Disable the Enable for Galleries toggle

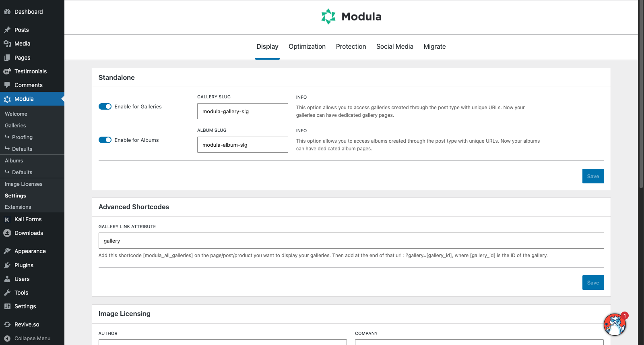[105, 106]
